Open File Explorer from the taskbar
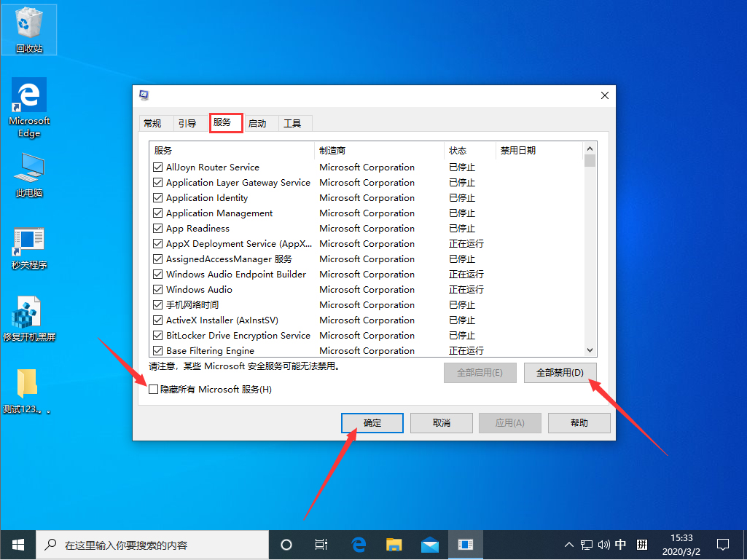 click(394, 544)
